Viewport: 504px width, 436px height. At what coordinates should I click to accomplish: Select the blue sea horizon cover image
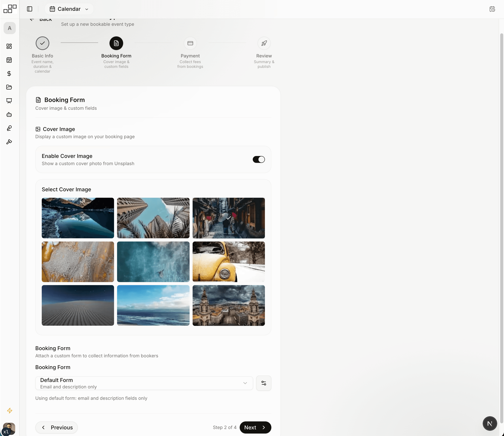click(153, 305)
